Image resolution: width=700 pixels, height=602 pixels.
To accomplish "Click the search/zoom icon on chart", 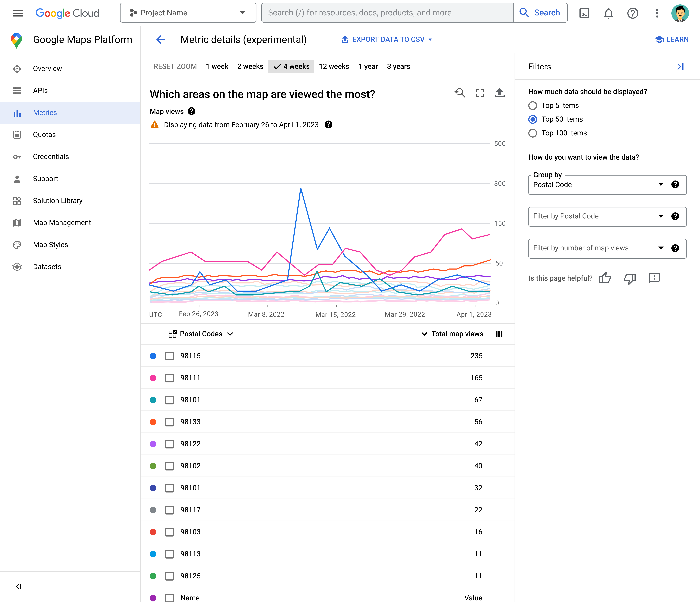I will click(460, 94).
